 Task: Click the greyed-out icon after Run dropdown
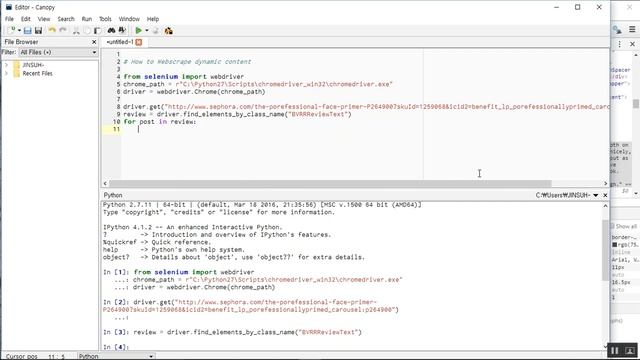[156, 31]
